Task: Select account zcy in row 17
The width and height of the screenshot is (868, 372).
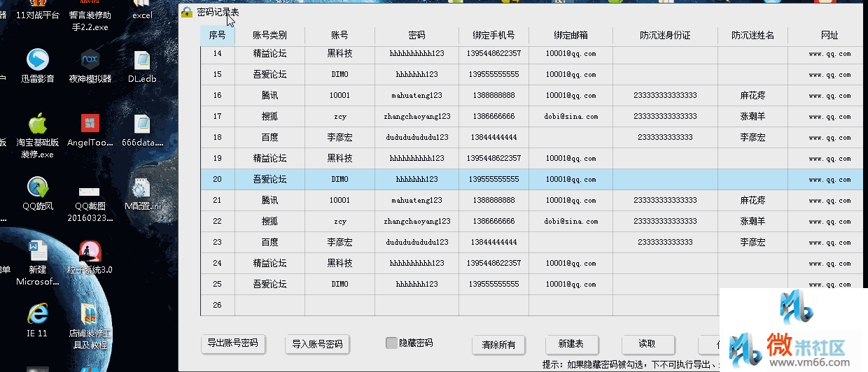Action: (x=339, y=117)
